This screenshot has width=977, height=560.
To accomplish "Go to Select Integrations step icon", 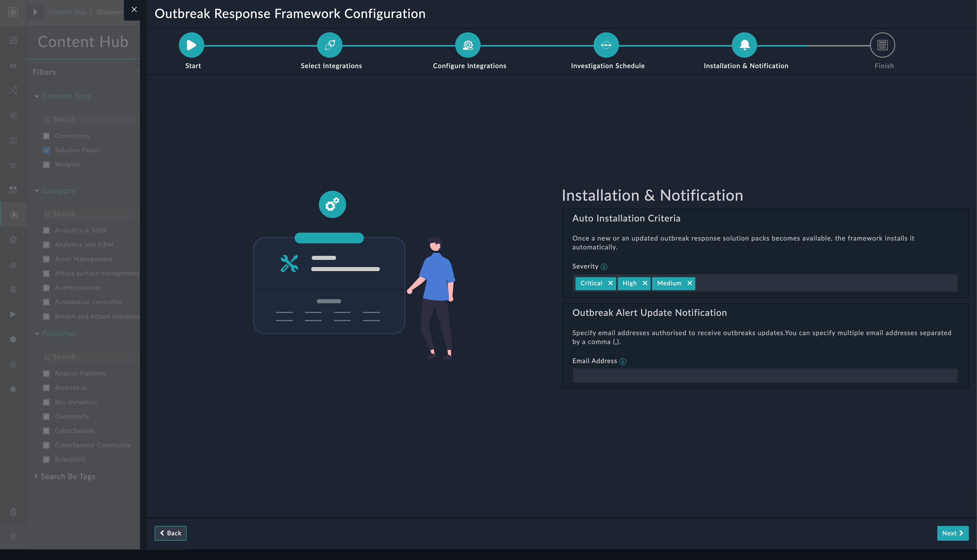I will click(330, 45).
